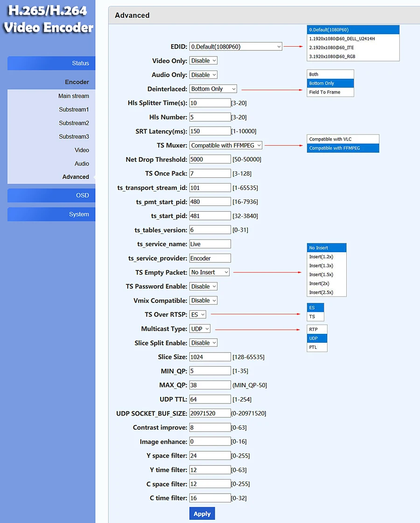This screenshot has height=523, width=420.
Task: Focus the Slice Size field
Action: pyautogui.click(x=210, y=357)
